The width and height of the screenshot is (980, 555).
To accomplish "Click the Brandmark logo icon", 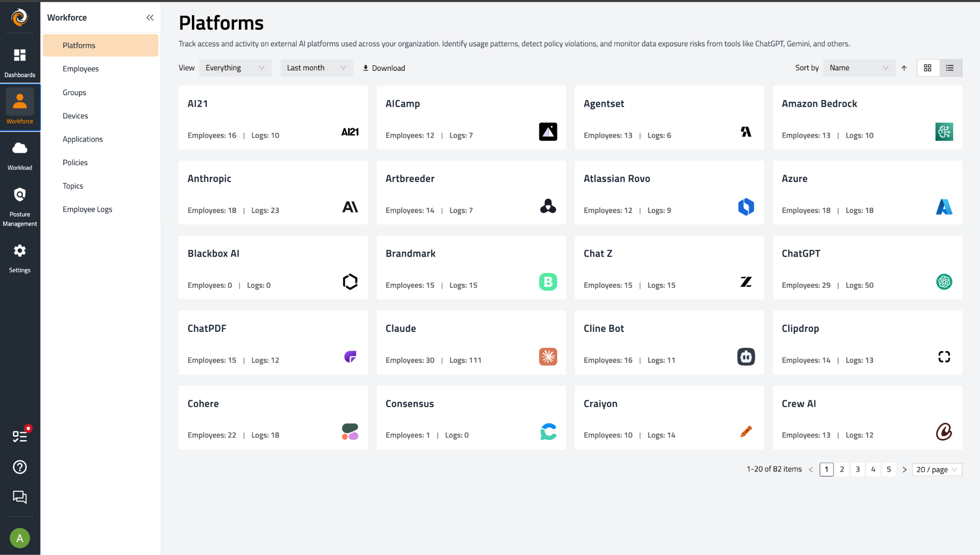I will point(548,282).
